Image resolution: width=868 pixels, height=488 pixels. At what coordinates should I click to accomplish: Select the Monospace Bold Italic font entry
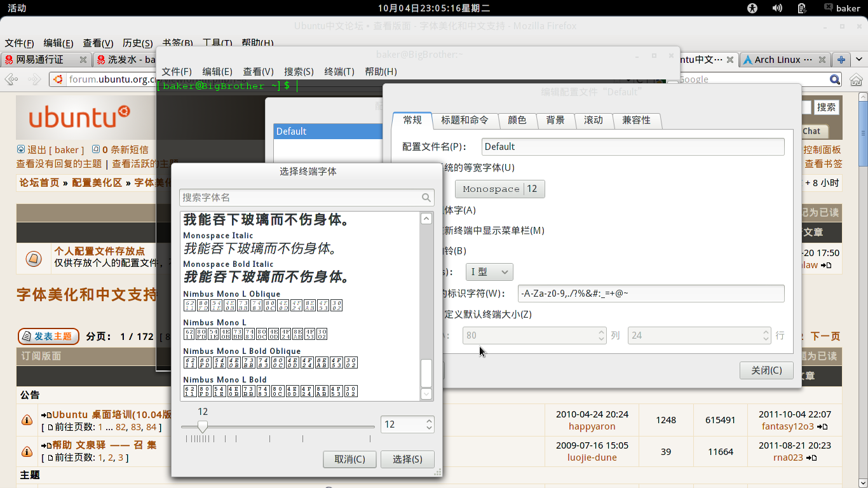tap(300, 271)
